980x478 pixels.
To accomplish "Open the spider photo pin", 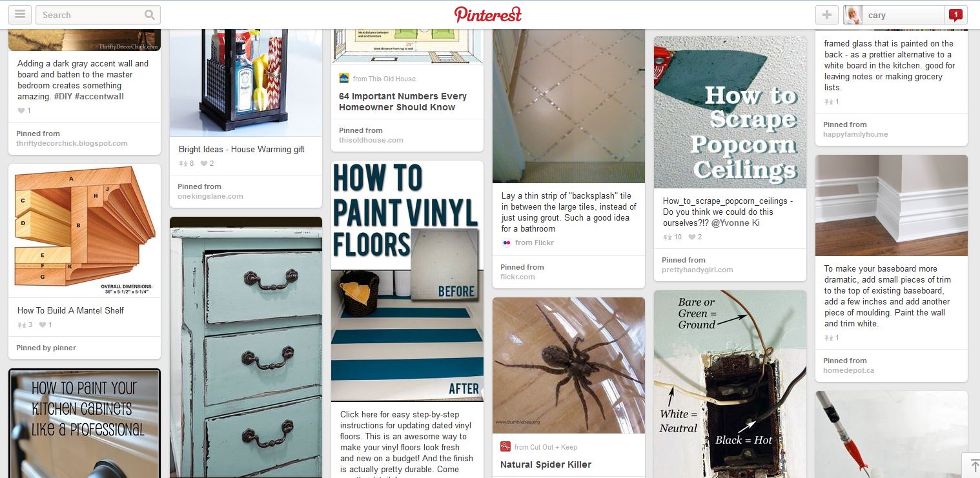I will 569,365.
